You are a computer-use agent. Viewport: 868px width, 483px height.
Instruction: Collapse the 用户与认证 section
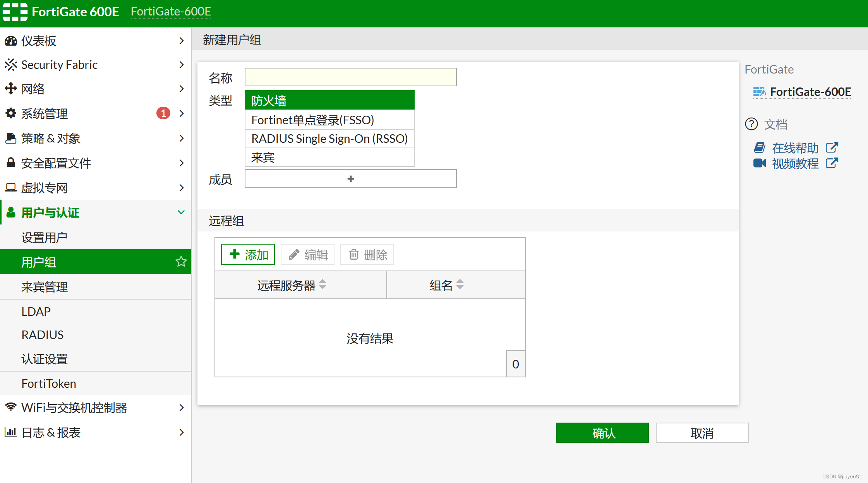(x=181, y=212)
